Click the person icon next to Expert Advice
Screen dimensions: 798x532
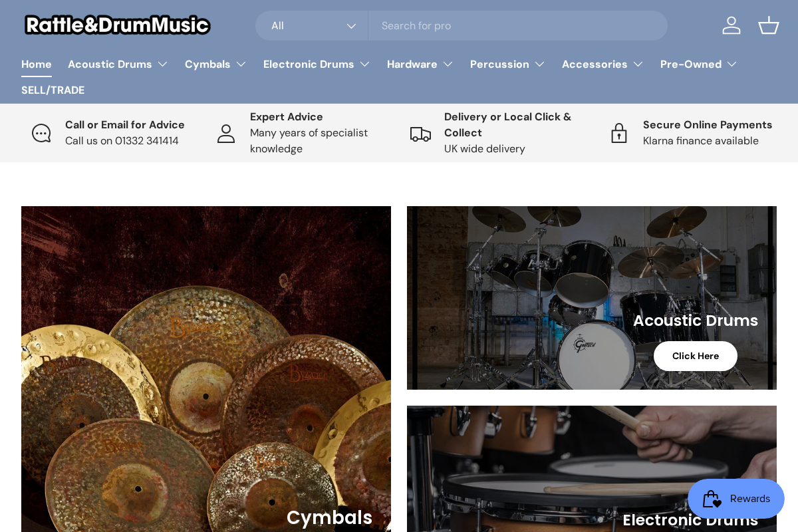point(226,133)
